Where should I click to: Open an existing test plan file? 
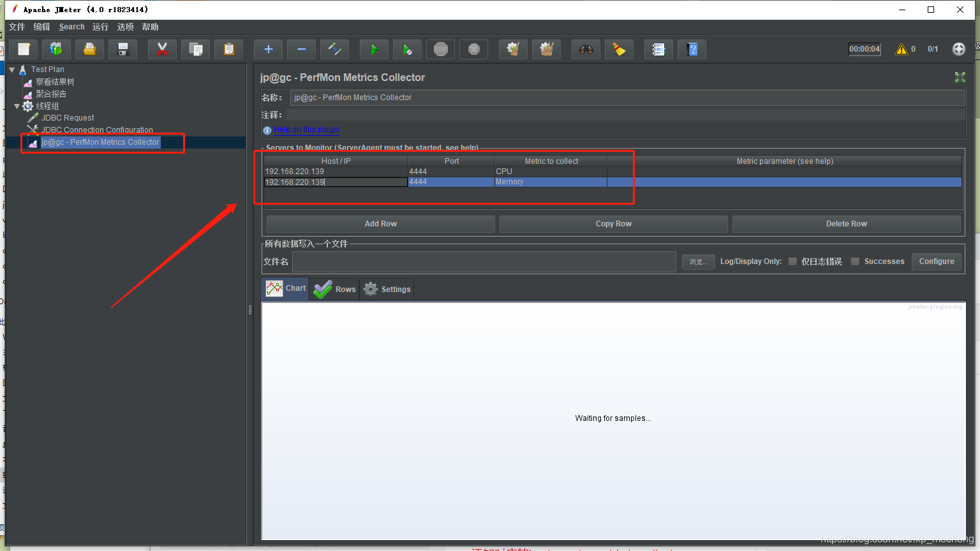click(x=90, y=49)
